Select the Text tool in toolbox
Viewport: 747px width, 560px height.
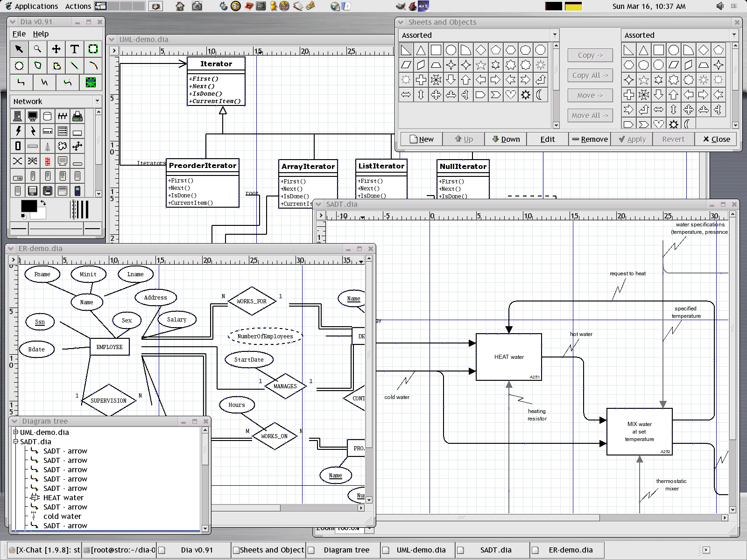(x=74, y=49)
